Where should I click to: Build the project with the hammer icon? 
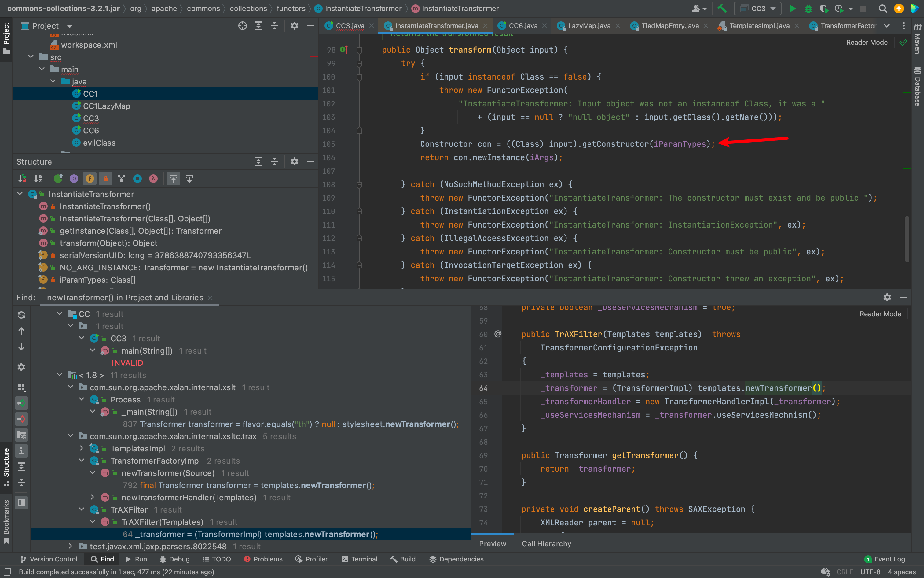(x=722, y=9)
